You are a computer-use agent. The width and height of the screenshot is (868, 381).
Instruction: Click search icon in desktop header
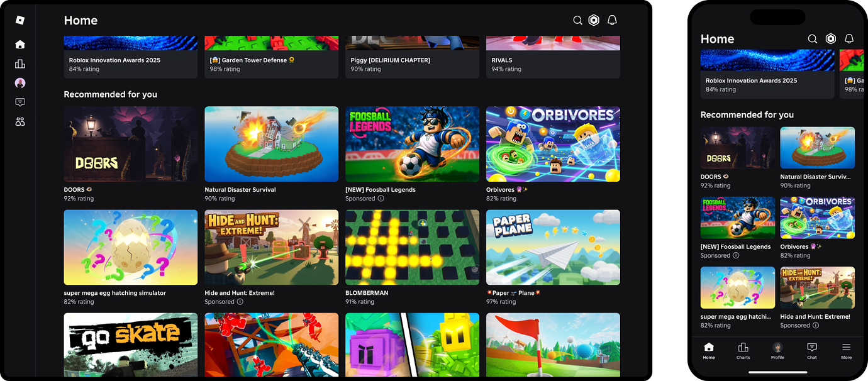(x=577, y=21)
